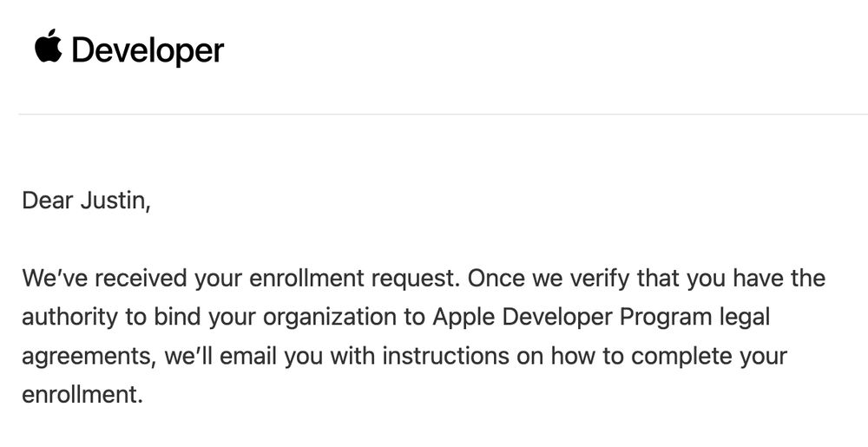The width and height of the screenshot is (868, 447).
Task: Click the Developer header text
Action: pos(148,51)
